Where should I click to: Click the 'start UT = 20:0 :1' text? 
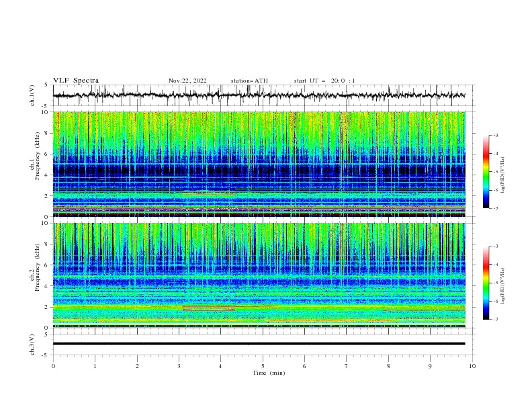pos(324,81)
